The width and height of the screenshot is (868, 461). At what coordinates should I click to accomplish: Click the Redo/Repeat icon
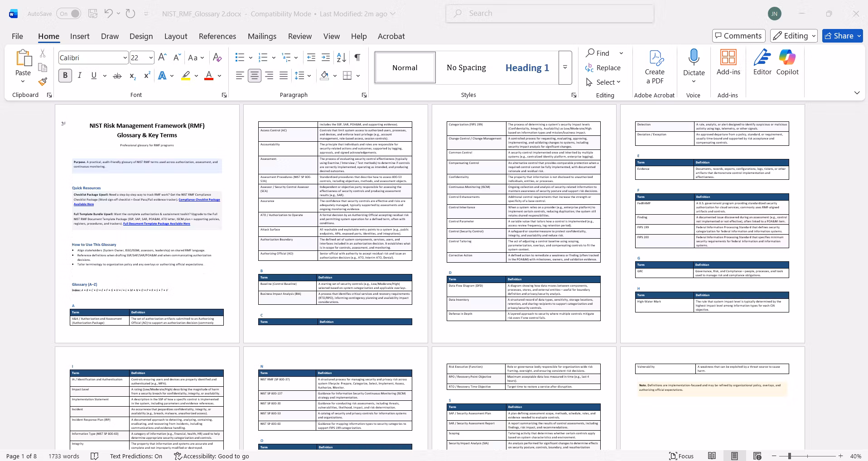point(130,14)
